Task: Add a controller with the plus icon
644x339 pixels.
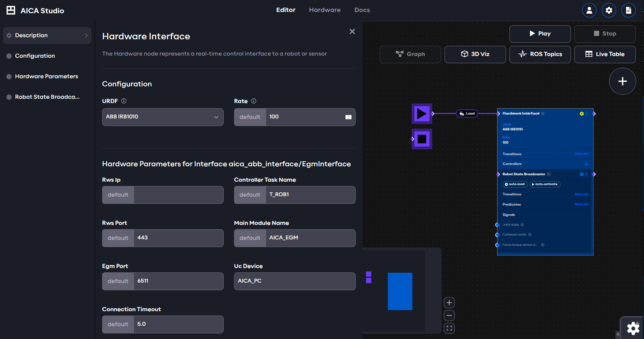Action: [x=586, y=164]
